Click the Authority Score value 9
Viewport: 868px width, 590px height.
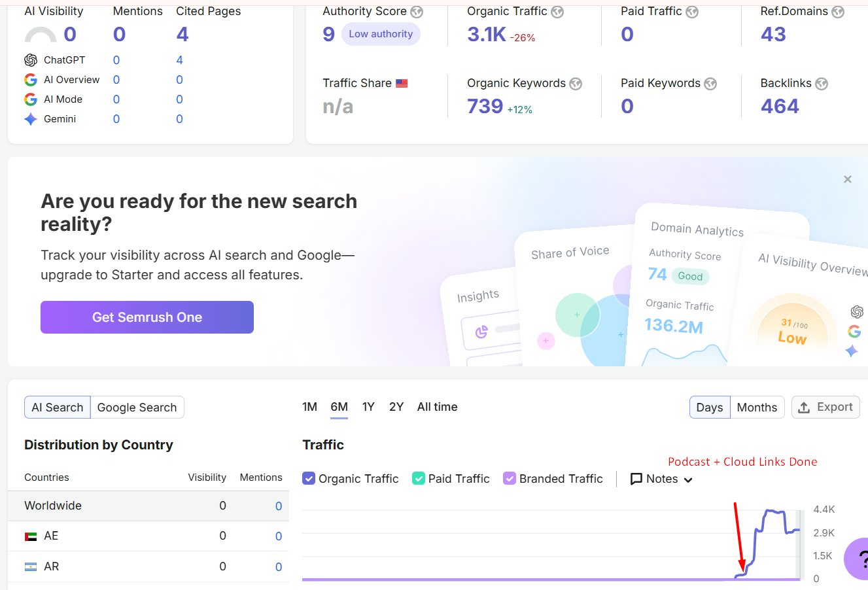tap(329, 34)
